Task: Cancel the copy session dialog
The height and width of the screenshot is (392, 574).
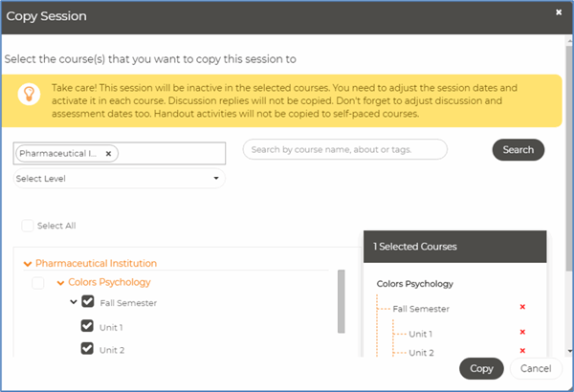Action: [x=536, y=368]
